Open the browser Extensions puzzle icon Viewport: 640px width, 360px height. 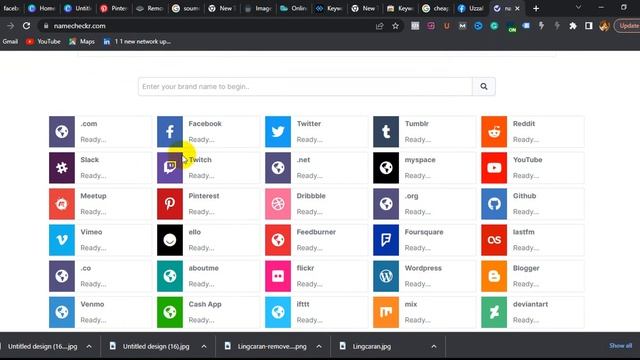[x=573, y=26]
